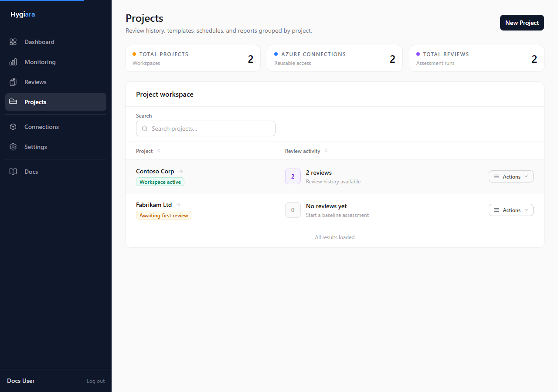The image size is (558, 392).
Task: Click the Settings gear icon
Action: point(13,147)
